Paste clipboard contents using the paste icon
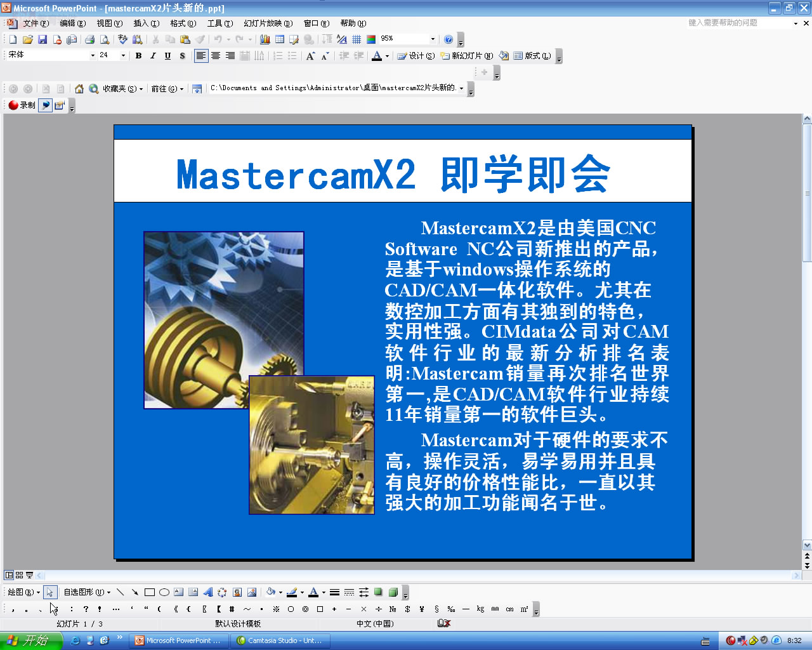812x650 pixels. 185,39
